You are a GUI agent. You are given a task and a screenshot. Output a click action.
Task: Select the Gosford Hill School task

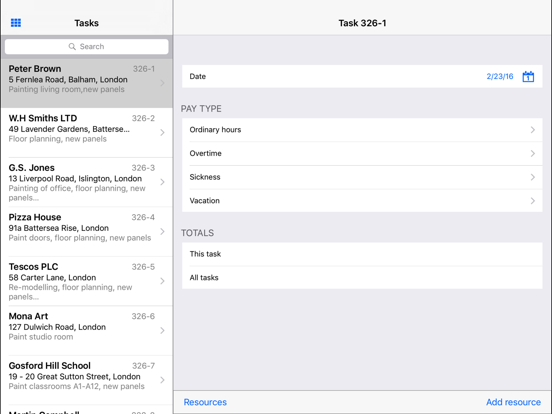click(x=87, y=380)
